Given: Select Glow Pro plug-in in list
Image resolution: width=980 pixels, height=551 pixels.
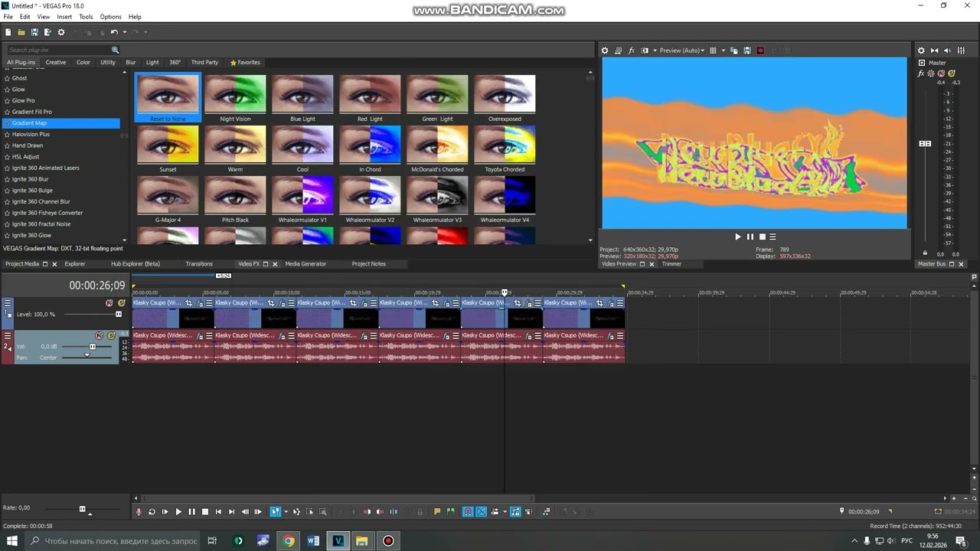Looking at the screenshot, I should (23, 100).
